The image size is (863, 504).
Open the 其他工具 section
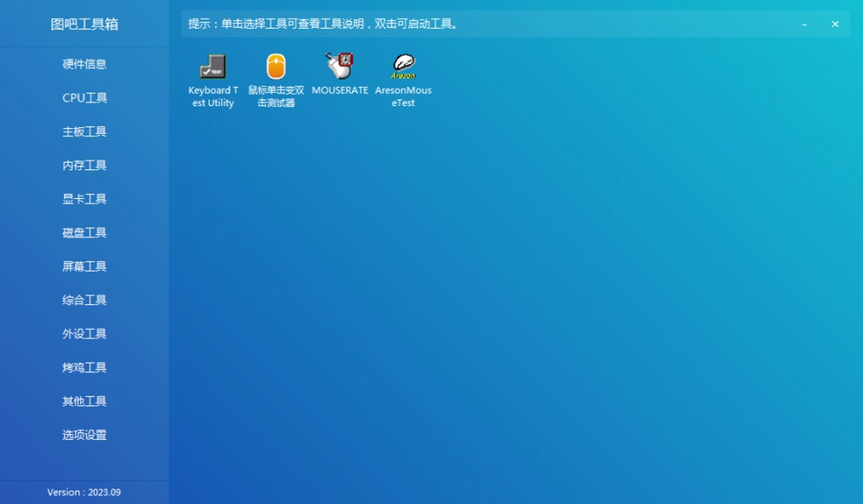pos(84,400)
